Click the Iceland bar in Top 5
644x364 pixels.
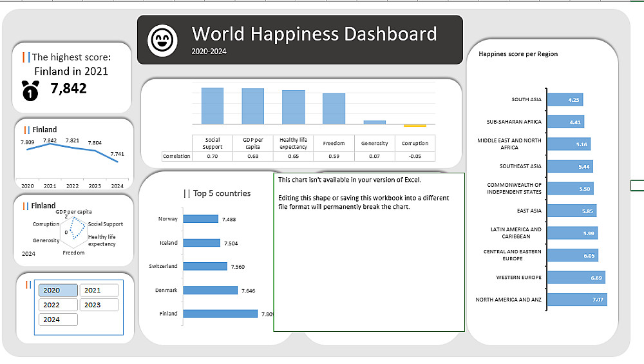tap(202, 243)
